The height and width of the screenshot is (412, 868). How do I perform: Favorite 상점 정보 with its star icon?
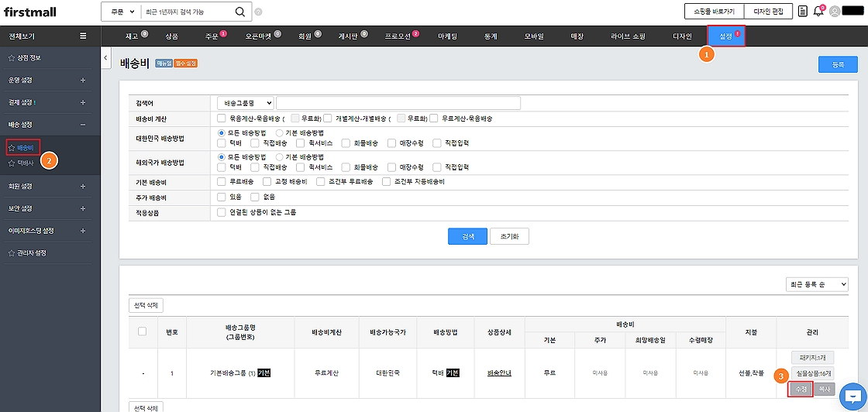coord(12,57)
